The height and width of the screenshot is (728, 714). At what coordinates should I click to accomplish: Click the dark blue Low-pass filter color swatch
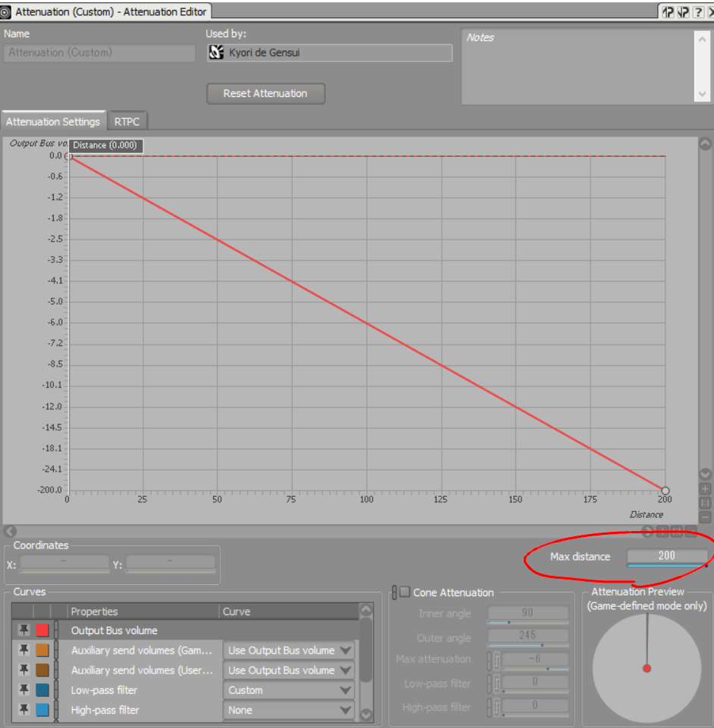pos(42,689)
